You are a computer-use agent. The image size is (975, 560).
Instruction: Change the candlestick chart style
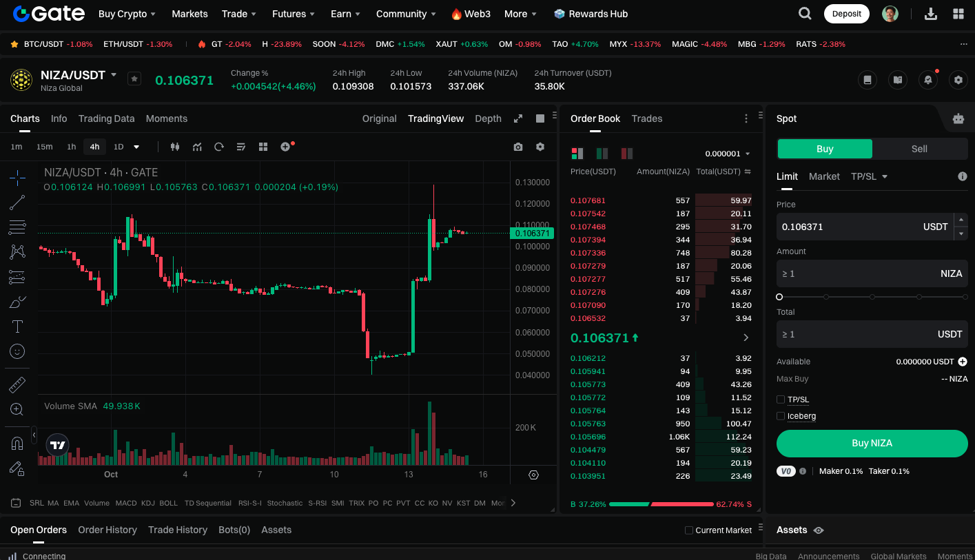tap(174, 147)
